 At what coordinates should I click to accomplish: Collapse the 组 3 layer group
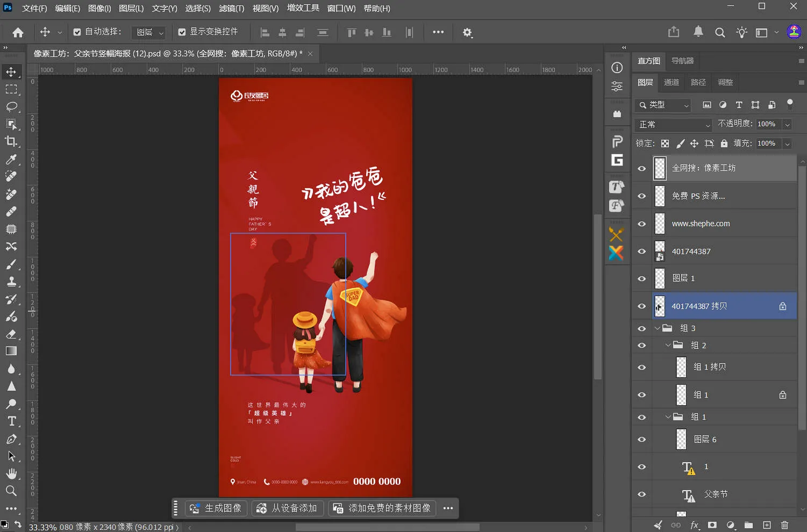pos(657,328)
